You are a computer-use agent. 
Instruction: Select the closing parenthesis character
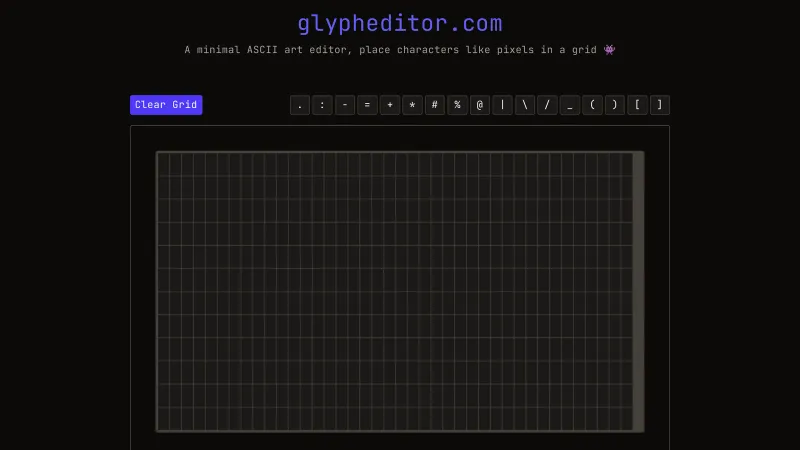(x=615, y=105)
